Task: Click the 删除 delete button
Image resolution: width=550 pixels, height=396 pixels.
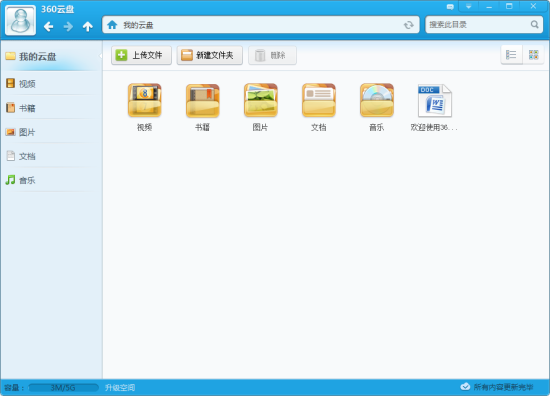Action: point(272,55)
